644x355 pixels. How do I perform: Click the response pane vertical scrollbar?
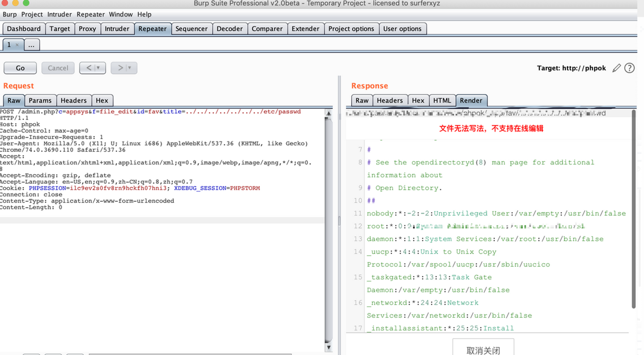[634, 209]
